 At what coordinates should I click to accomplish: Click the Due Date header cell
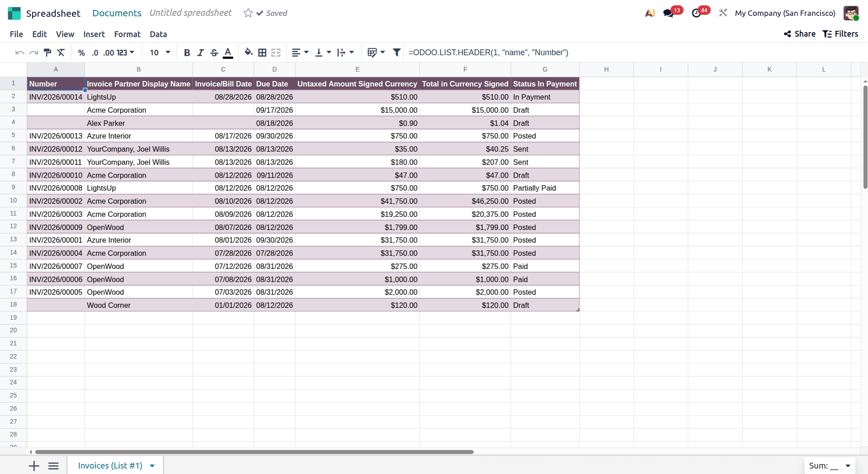(274, 84)
